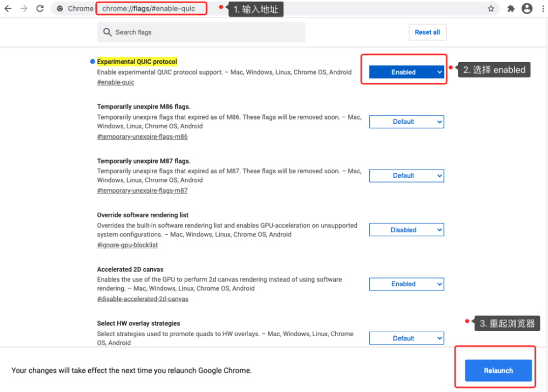
Task: Click the Select HW overlay strategies title
Action: [139, 323]
